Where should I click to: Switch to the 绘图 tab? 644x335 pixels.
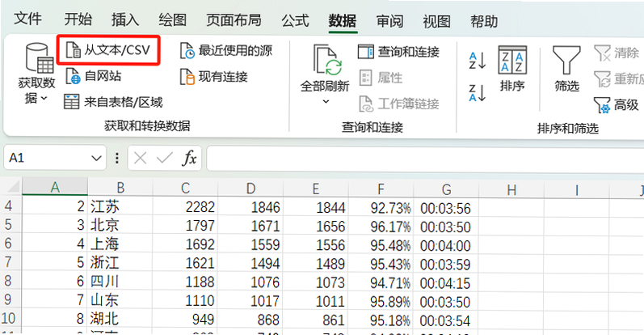(172, 19)
